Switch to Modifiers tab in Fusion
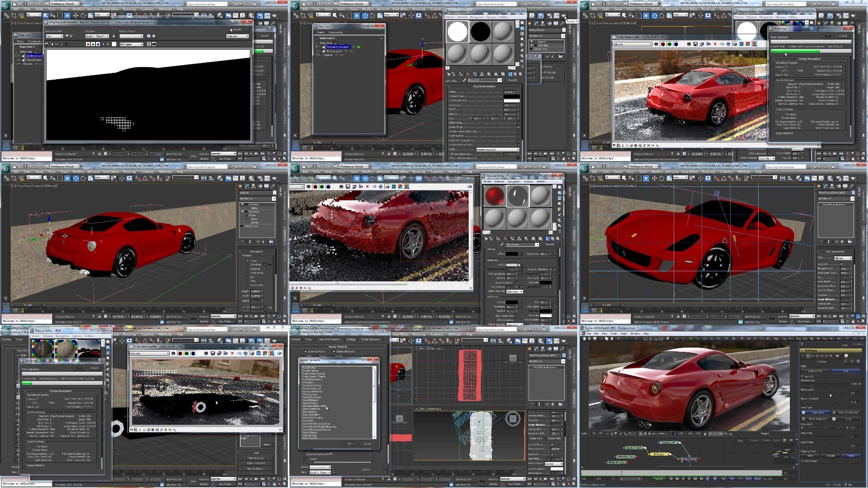 point(858,344)
